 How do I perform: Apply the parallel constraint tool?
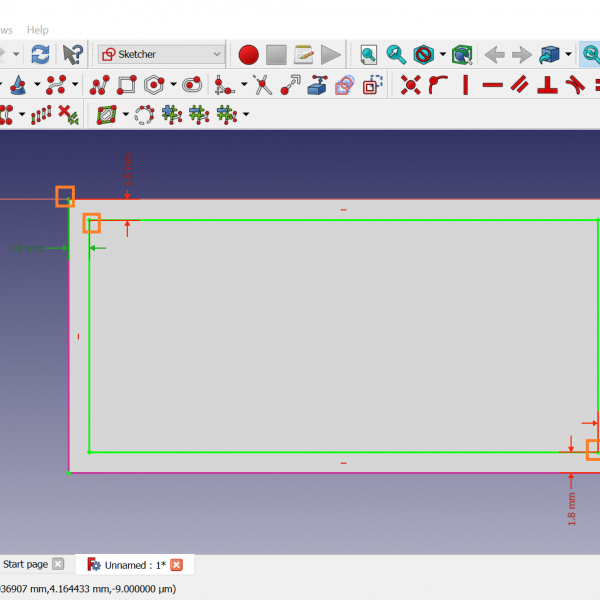pos(519,85)
